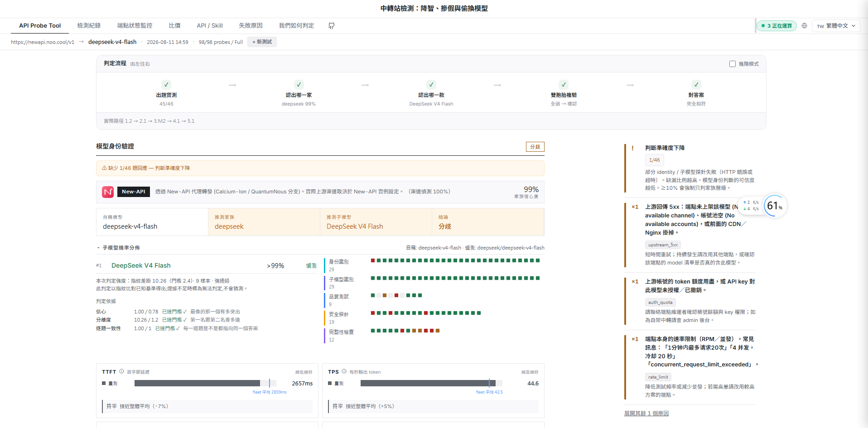Click the 分離度 10.26 / 1.2 row
The width and height of the screenshot is (868, 428).
point(168,320)
